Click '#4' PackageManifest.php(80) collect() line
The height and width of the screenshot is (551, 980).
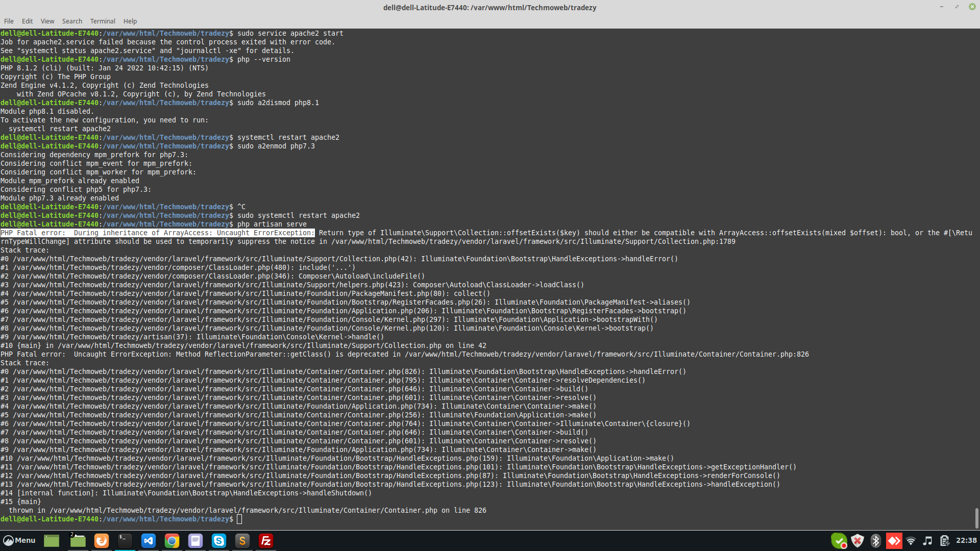[x=245, y=293]
